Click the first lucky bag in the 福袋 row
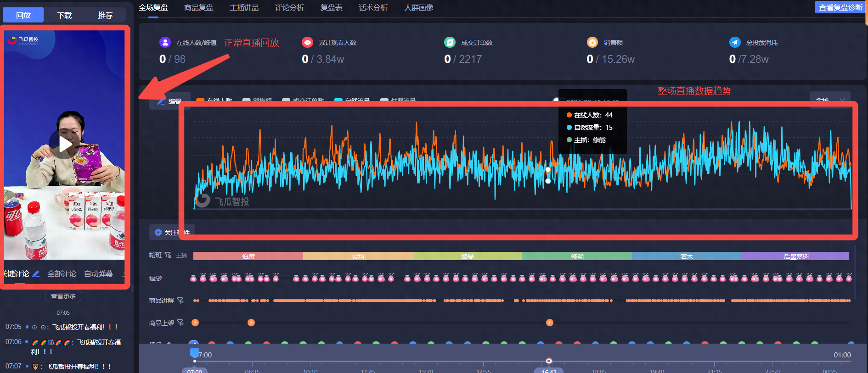 point(193,278)
